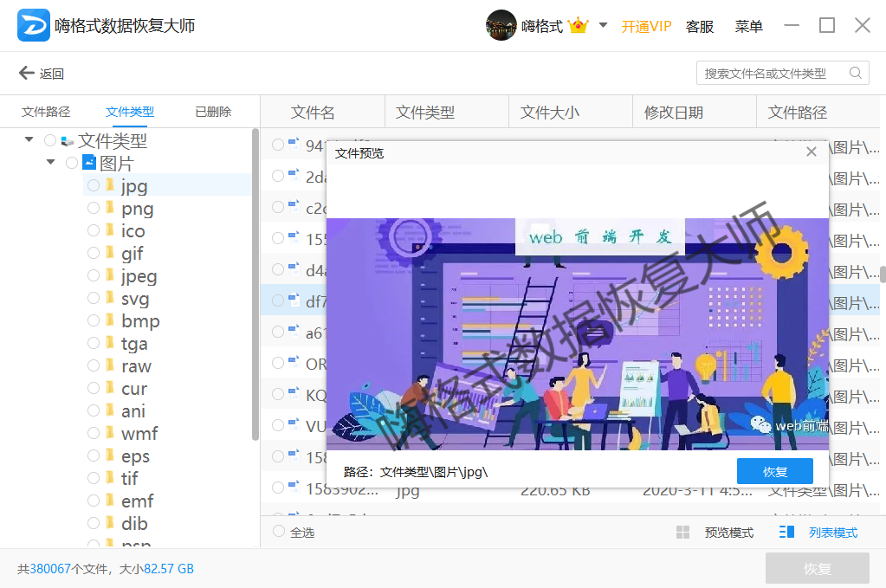Viewport: 886px width, 588px height.
Task: Click the 返回 back label
Action: (52, 74)
